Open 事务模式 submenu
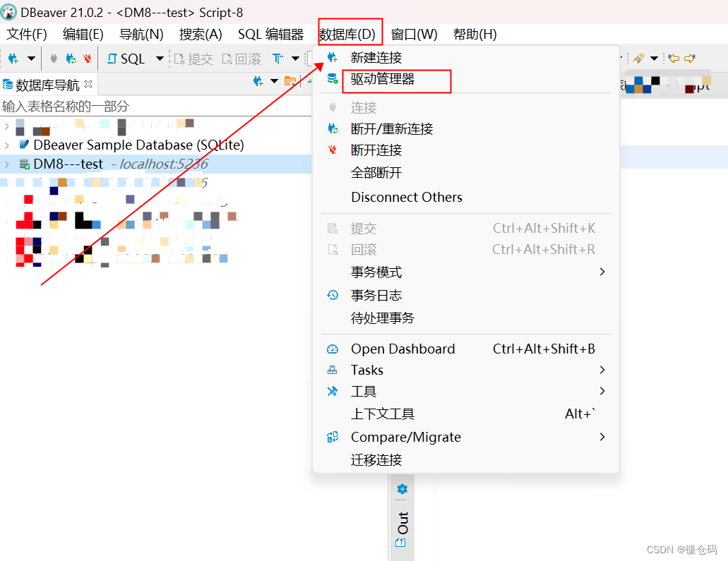Image resolution: width=728 pixels, height=561 pixels. [x=465, y=272]
